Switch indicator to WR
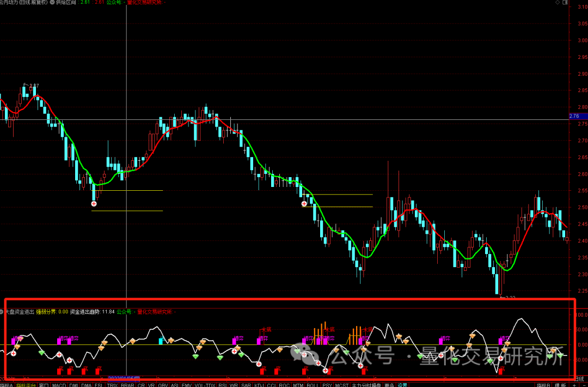588x387 pixels. pos(234,385)
